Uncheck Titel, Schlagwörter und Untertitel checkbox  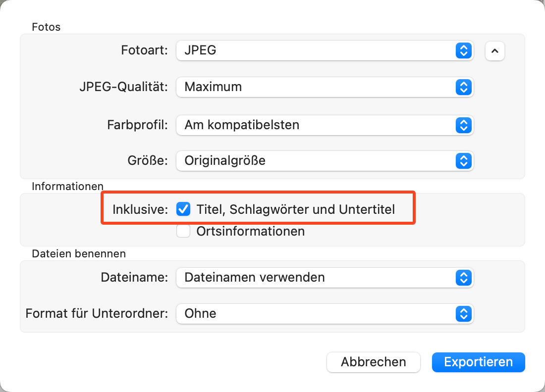(183, 209)
